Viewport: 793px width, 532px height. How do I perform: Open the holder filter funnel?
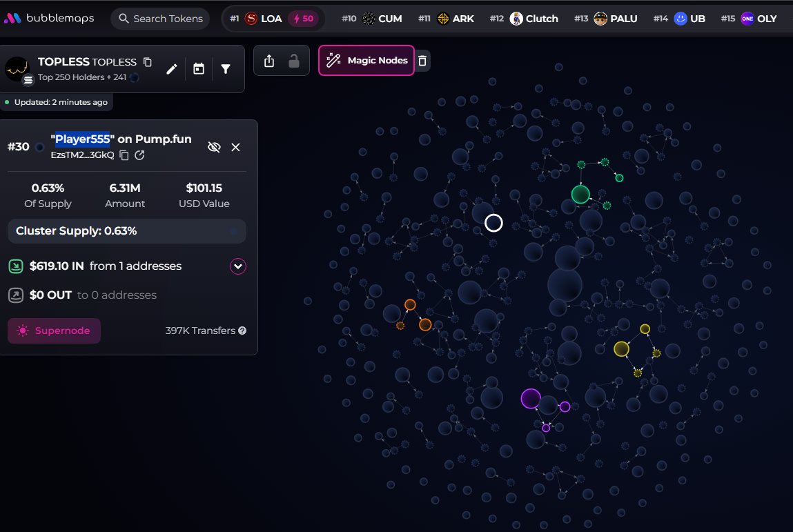pyautogui.click(x=226, y=69)
